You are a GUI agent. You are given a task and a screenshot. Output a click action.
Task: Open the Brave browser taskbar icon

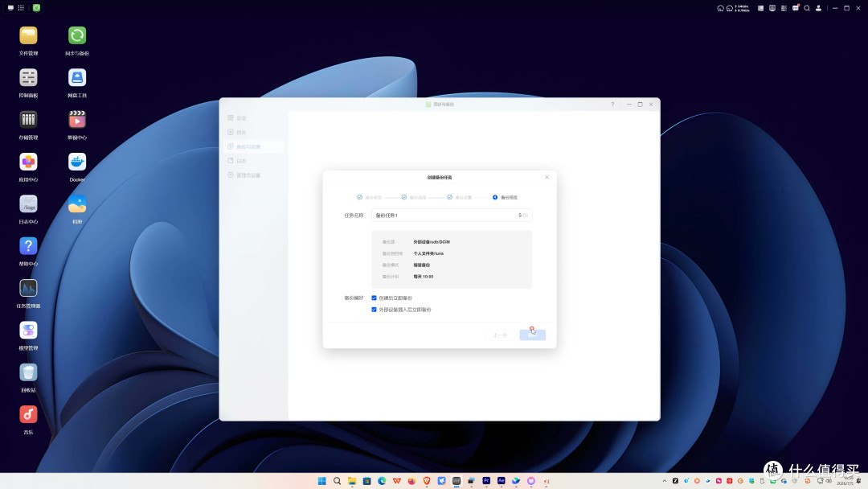coord(427,481)
